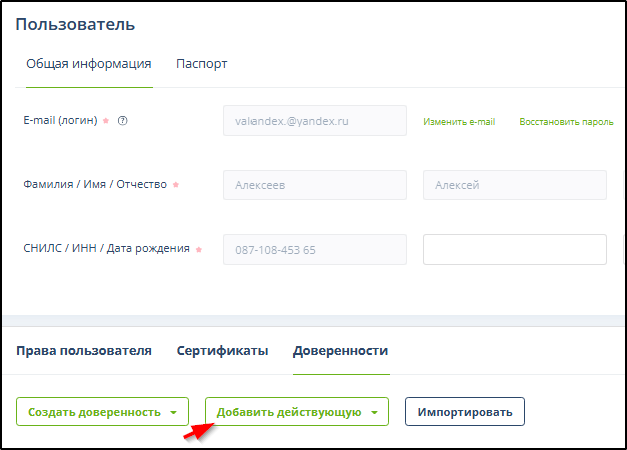Focus the first name field containing Алексей
The height and width of the screenshot is (450, 627).
click(514, 185)
